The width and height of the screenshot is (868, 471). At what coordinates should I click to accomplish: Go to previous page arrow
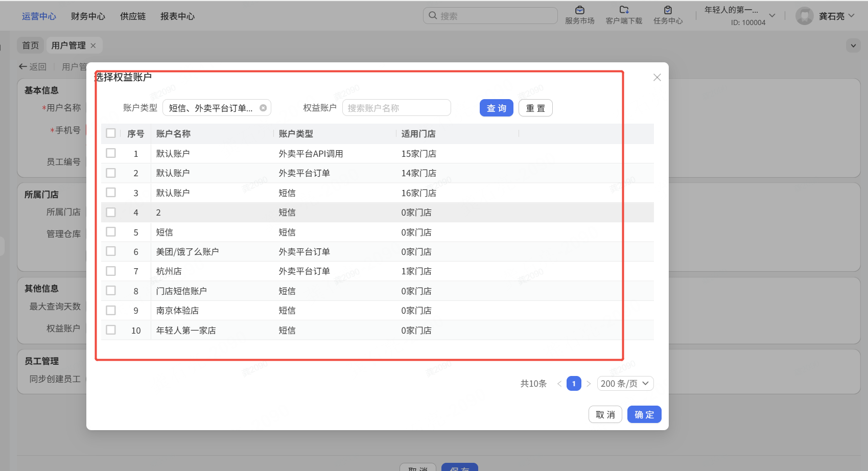point(559,384)
